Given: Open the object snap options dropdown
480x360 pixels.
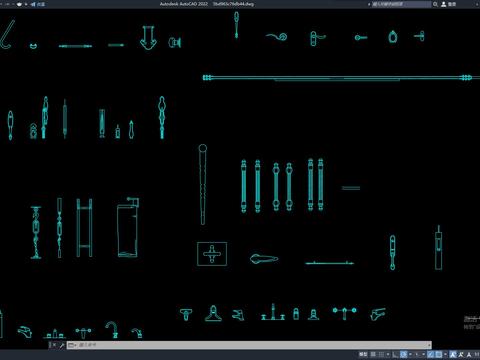Looking at the screenshot, I should 445,354.
